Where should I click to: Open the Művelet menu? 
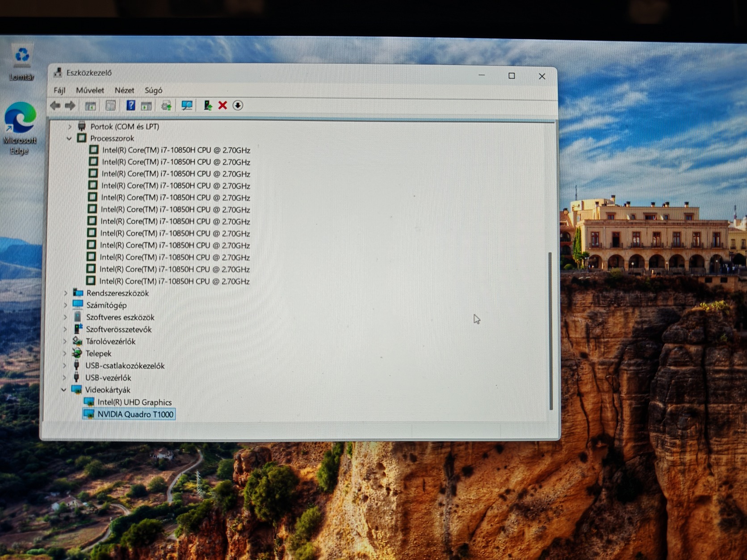(90, 90)
